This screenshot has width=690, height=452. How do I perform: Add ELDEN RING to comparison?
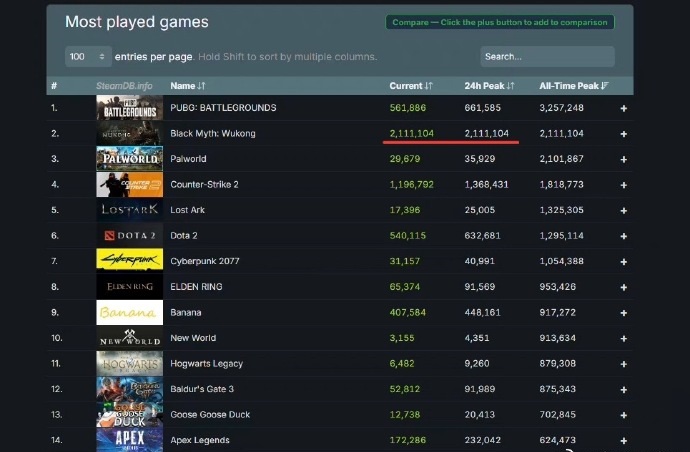pyautogui.click(x=624, y=287)
